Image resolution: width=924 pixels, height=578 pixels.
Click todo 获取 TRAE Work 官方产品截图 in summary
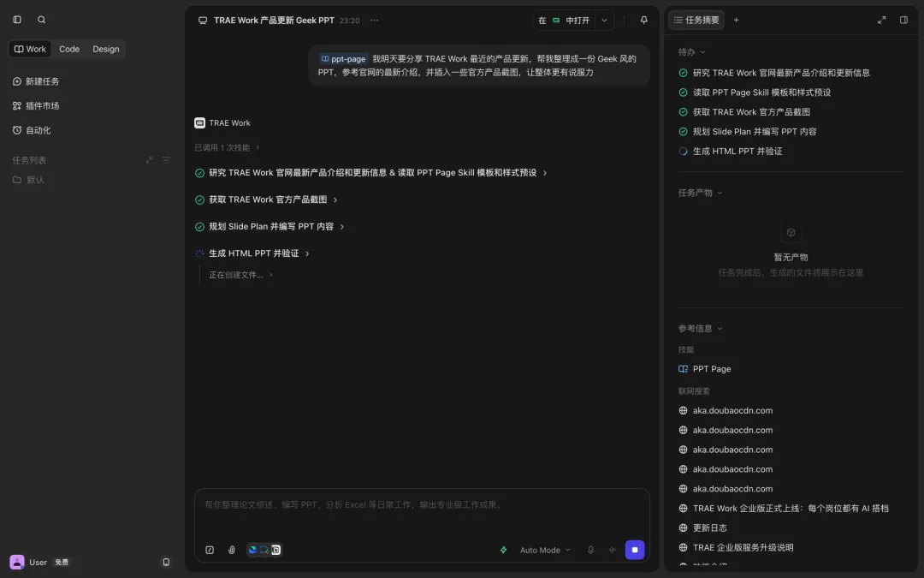744,112
